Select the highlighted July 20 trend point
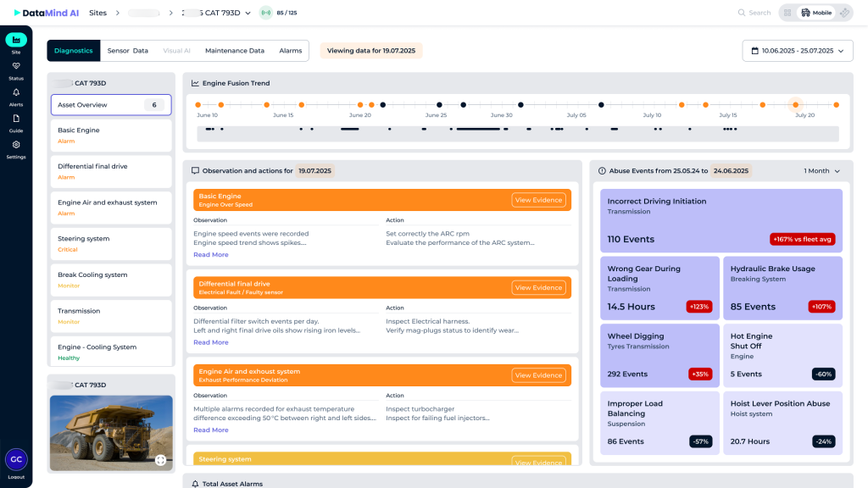This screenshot has height=488, width=868. pos(795,105)
